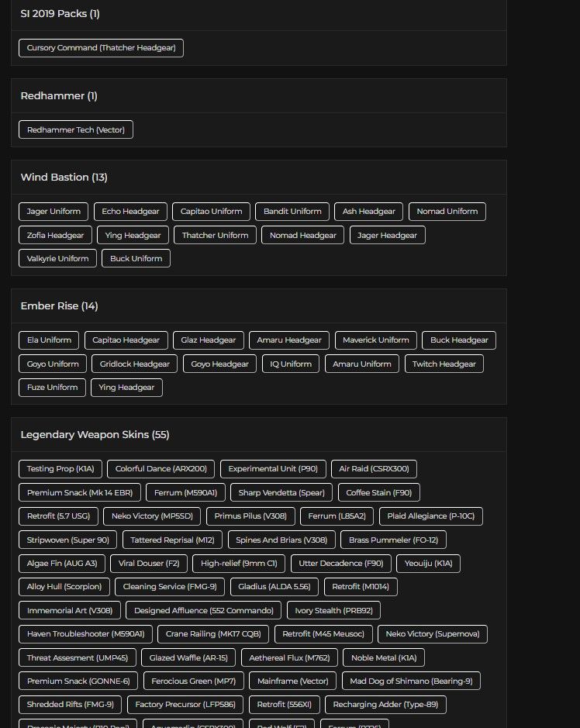Click the Ela Uniform tag
Viewport: 580px width, 728px height.
49,340
